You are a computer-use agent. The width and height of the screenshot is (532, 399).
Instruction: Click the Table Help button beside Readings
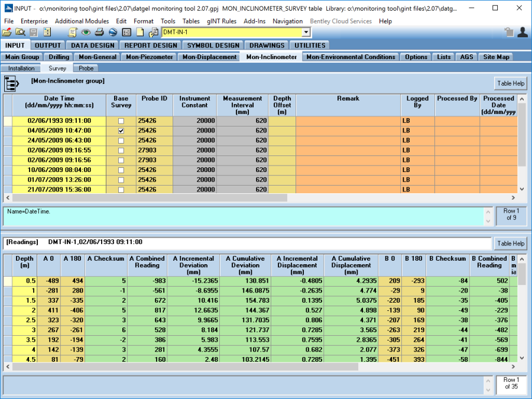510,244
